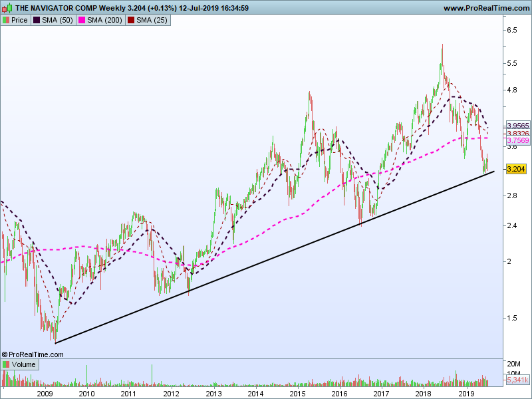
Task: Click the 2017 label on the time axis
Action: click(381, 394)
